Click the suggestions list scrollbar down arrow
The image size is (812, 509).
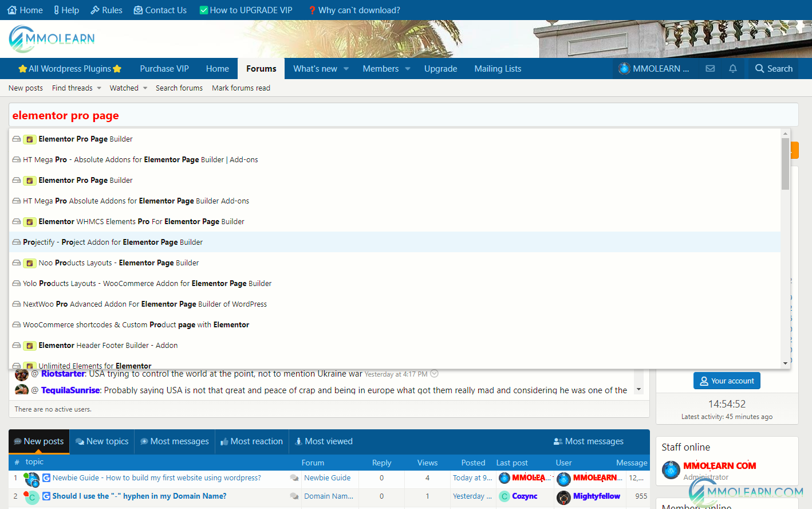click(785, 363)
